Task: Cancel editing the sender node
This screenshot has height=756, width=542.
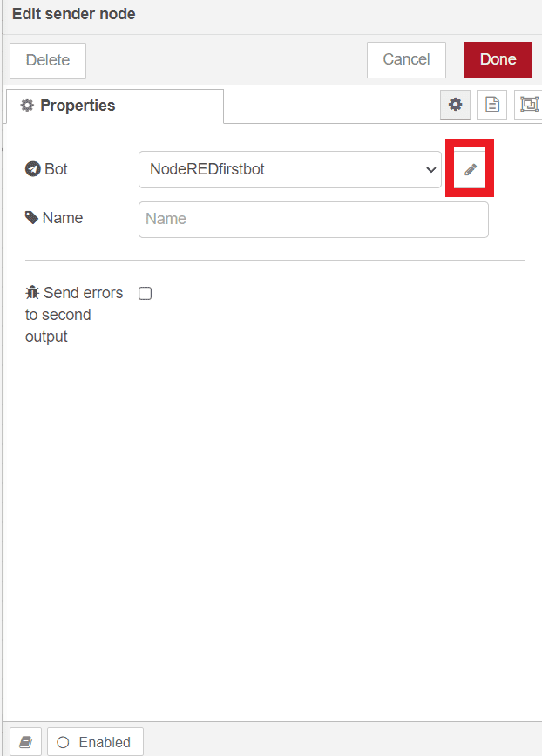Action: point(406,59)
